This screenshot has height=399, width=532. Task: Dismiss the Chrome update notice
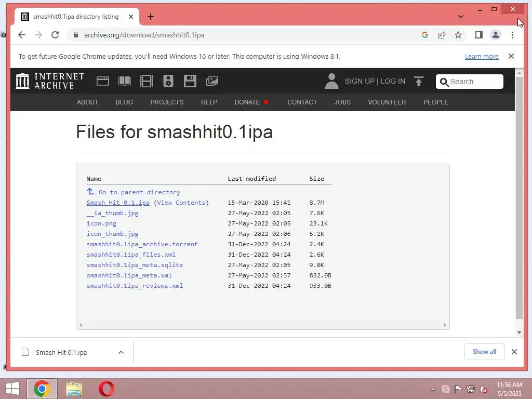coord(511,56)
